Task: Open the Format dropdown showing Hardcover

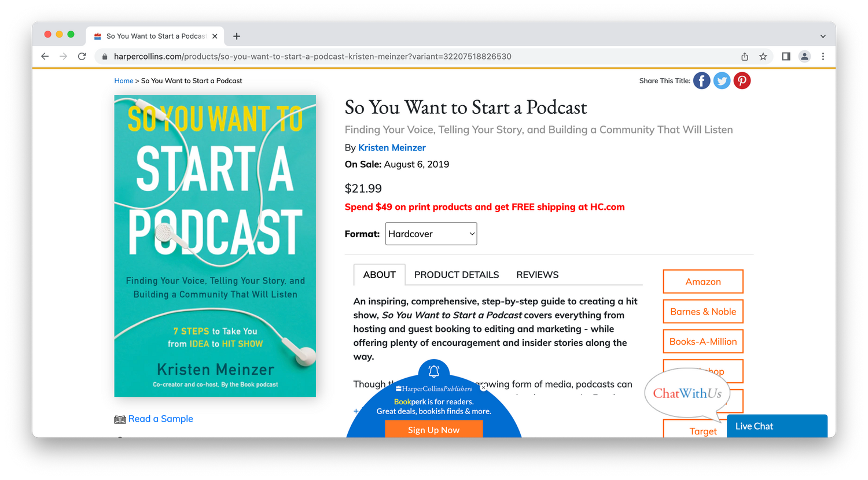Action: point(431,234)
